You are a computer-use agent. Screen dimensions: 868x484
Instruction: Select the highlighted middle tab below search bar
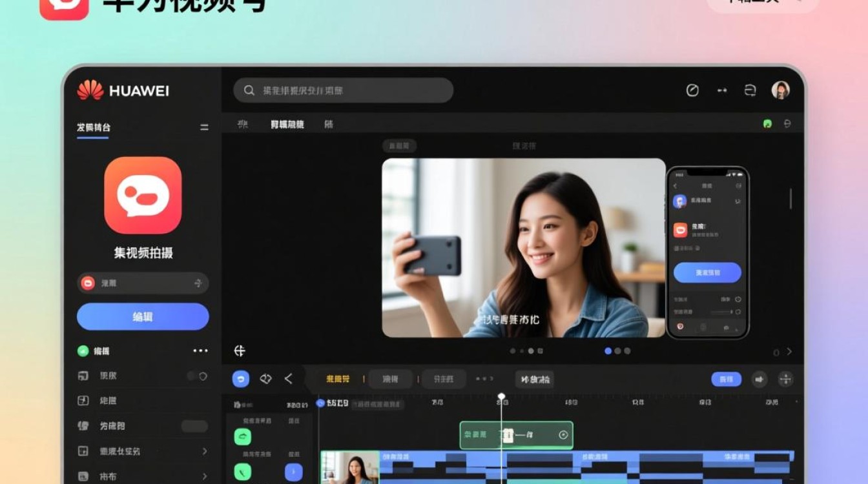pos(287,124)
